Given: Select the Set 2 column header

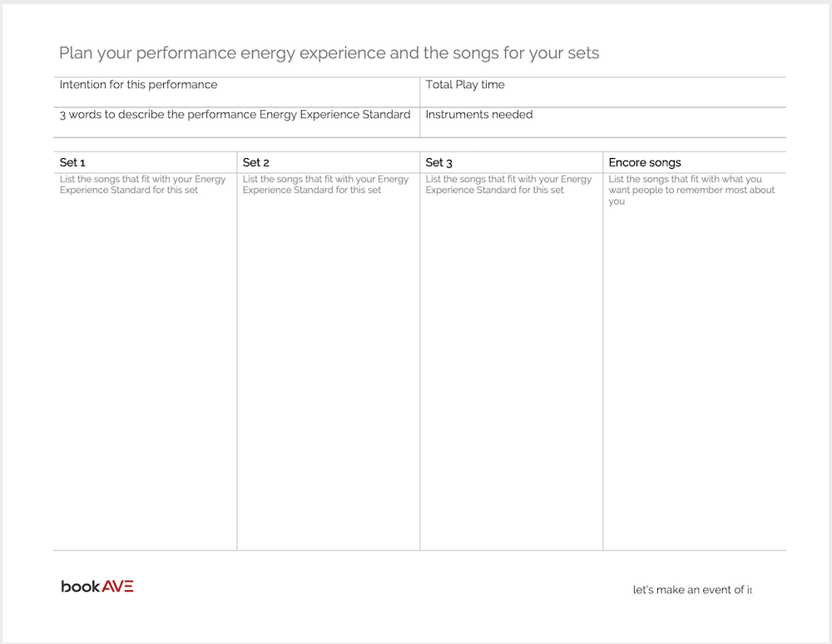Looking at the screenshot, I should click(x=328, y=162).
